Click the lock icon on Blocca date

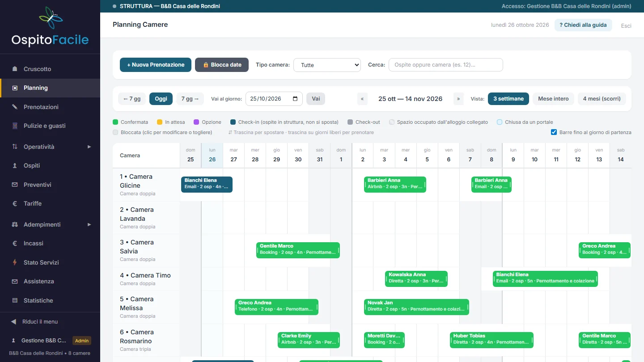coord(206,65)
